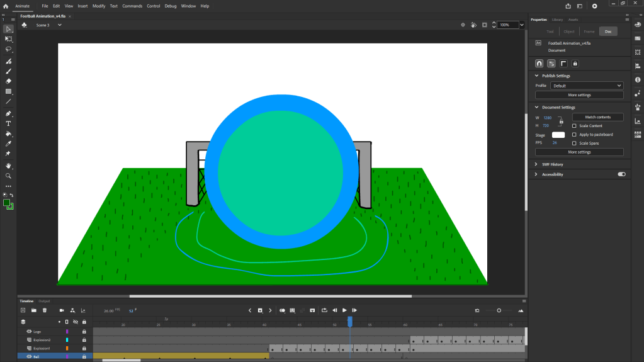Screen dimensions: 644x362
Task: Select the Lasso tool
Action: point(9,48)
